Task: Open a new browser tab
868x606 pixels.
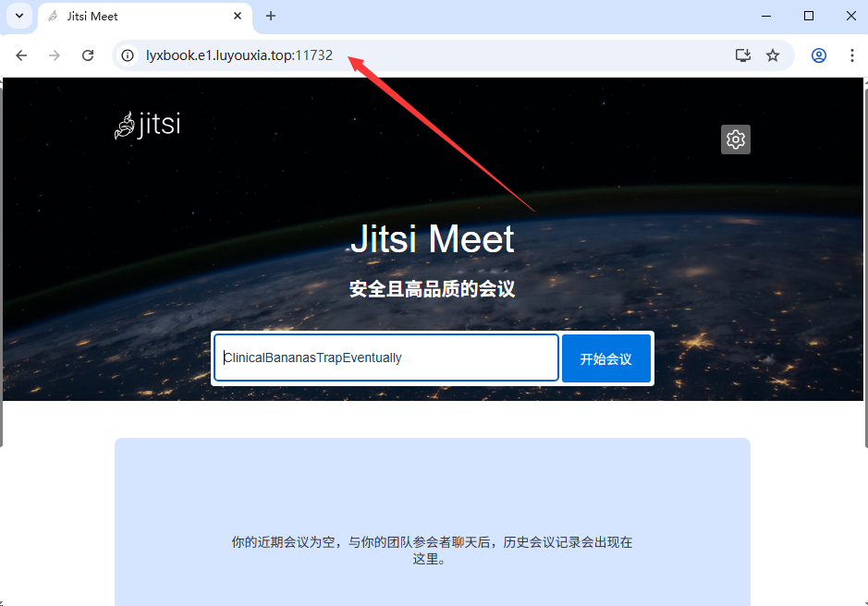Action: pyautogui.click(x=271, y=16)
